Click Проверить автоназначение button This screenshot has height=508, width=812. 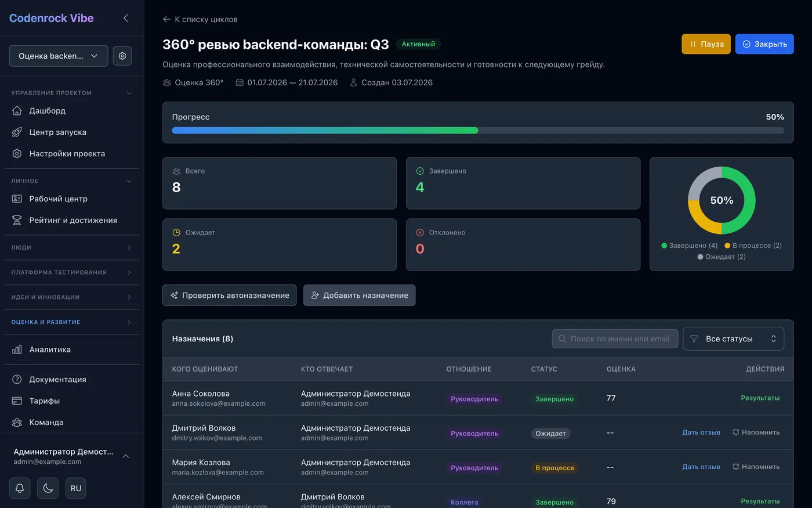pos(230,295)
